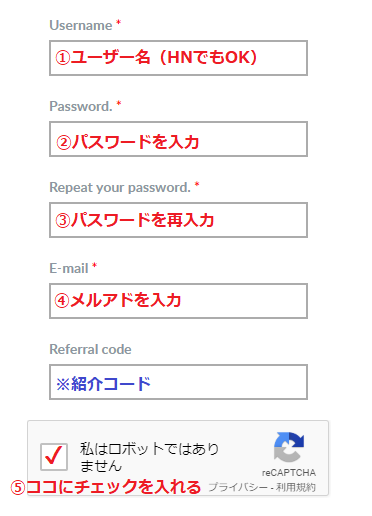Click the E-mail input field
The image size is (372, 516).
tap(178, 301)
